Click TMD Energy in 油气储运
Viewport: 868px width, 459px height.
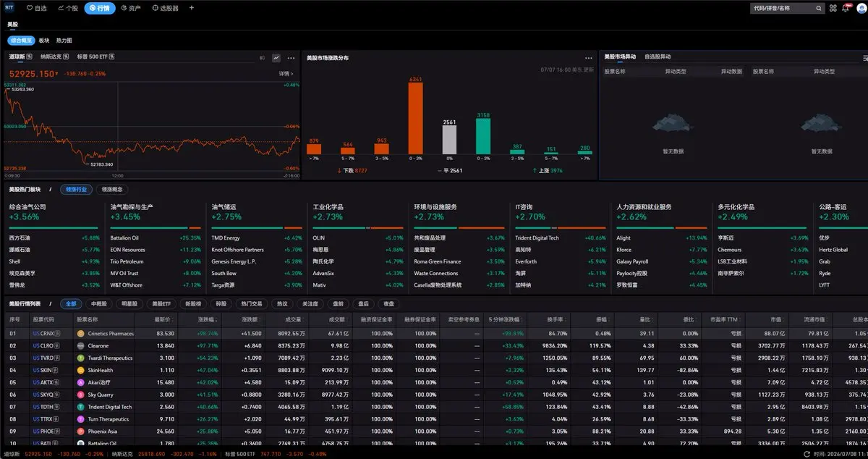point(226,237)
